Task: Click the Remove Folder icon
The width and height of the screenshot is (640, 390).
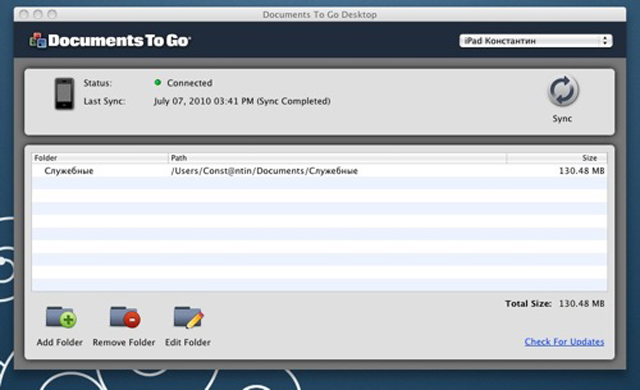Action: (x=125, y=317)
